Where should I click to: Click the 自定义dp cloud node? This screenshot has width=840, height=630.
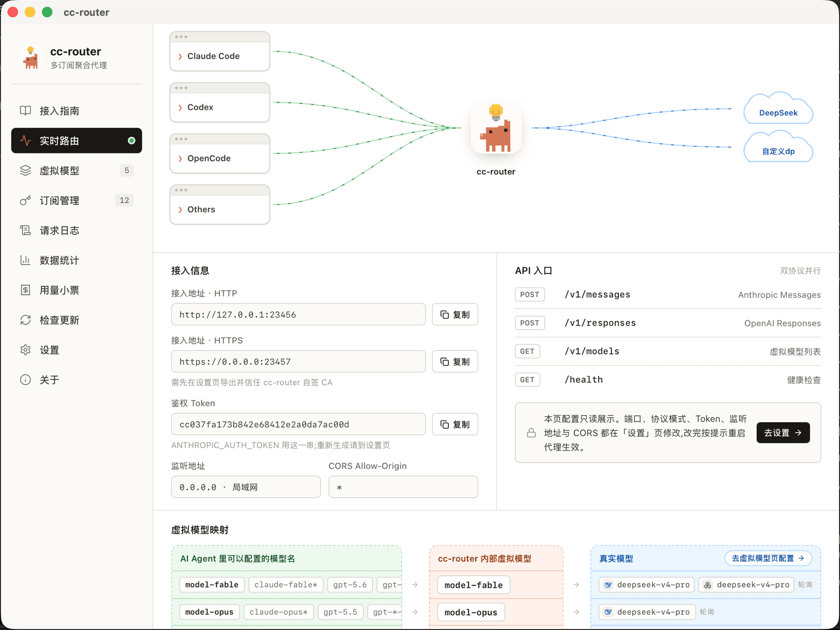[778, 147]
